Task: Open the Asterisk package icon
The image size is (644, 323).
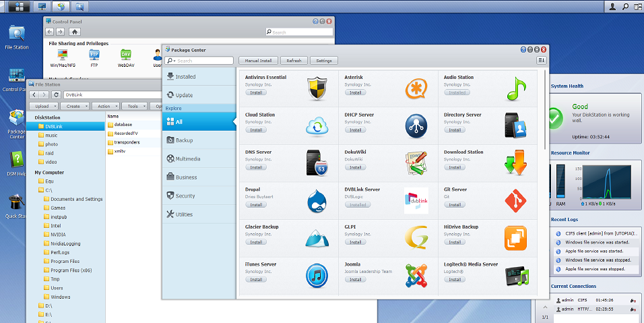Action: click(x=416, y=89)
